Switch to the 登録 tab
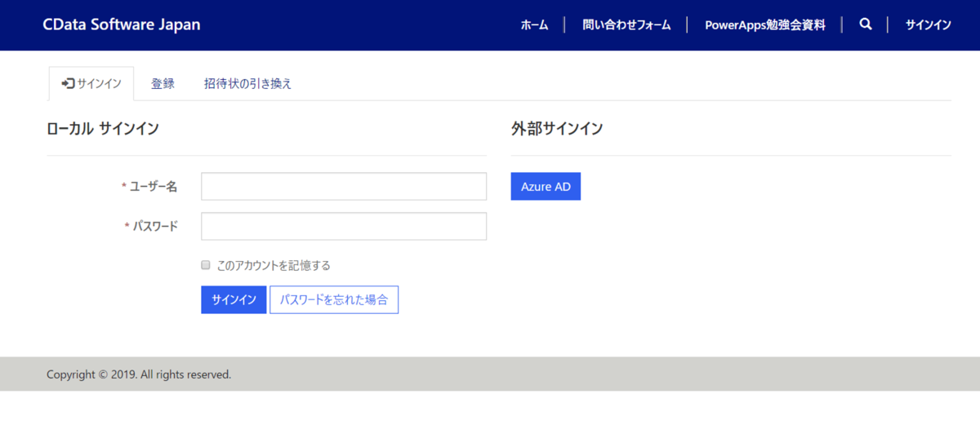 (163, 84)
